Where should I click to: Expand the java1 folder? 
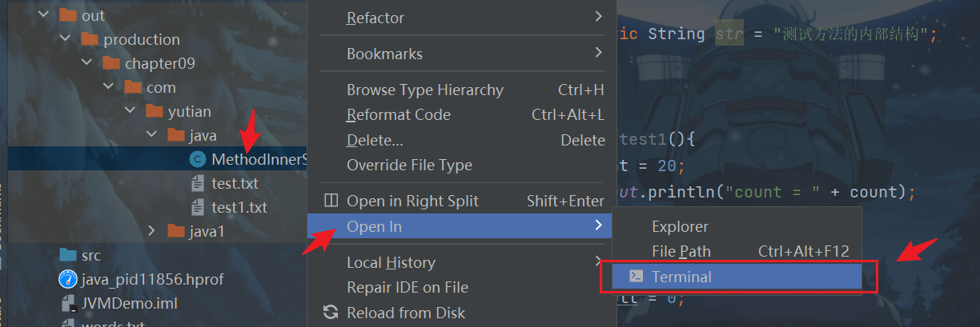click(152, 231)
